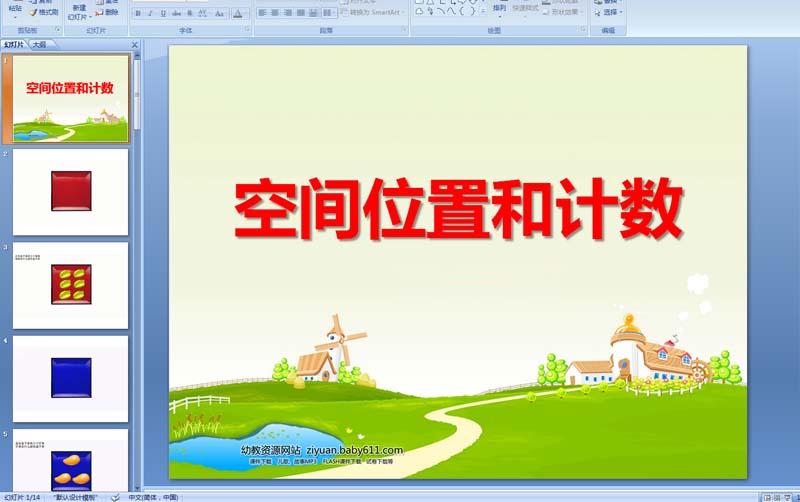Align text right
Viewport: 800px width, 502px height.
pyautogui.click(x=288, y=12)
